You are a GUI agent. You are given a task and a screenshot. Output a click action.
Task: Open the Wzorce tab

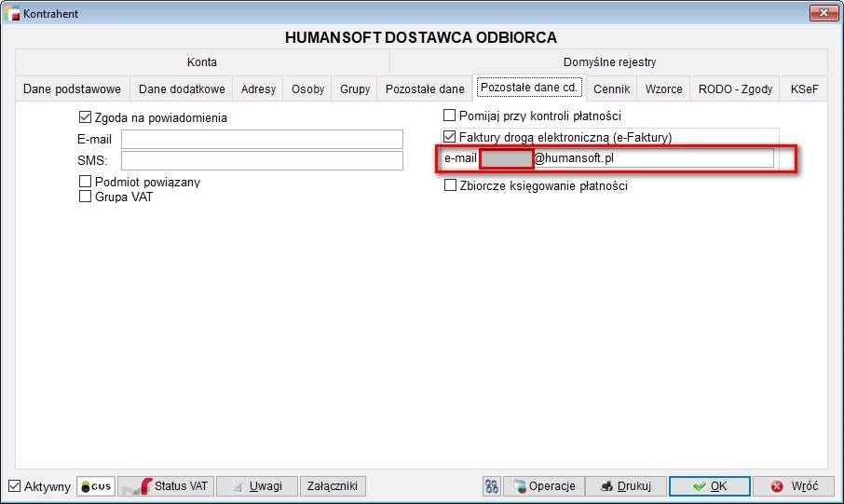coord(663,89)
